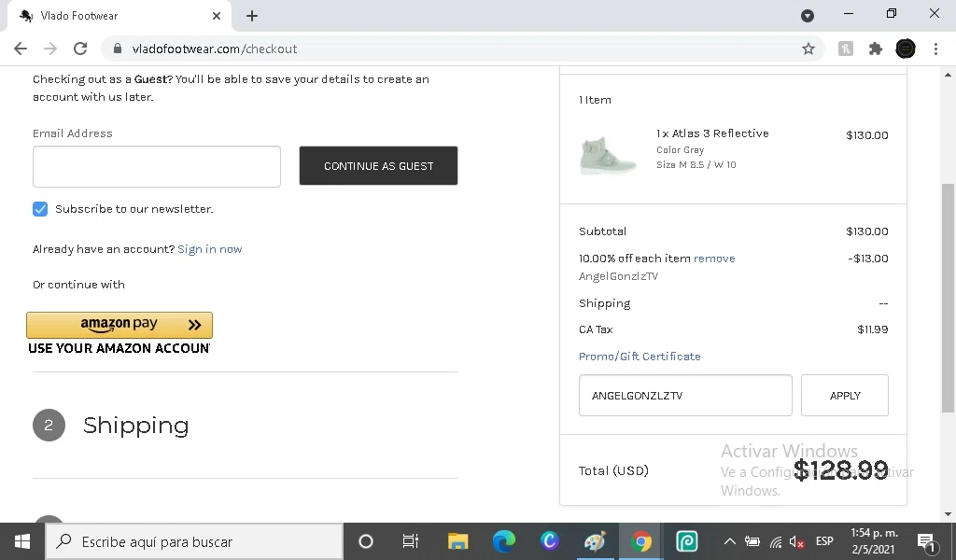Open File Explorer from taskbar
Screen dimensions: 956x560
point(457,541)
